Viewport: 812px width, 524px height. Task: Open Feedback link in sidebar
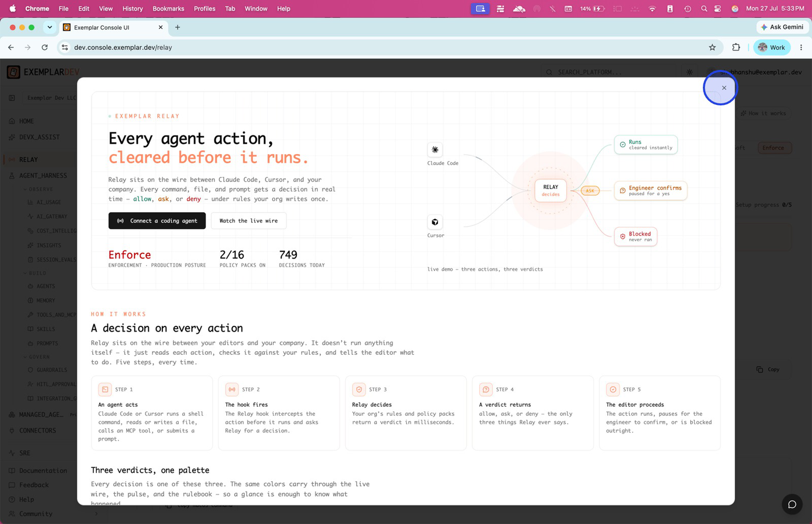pyautogui.click(x=33, y=485)
